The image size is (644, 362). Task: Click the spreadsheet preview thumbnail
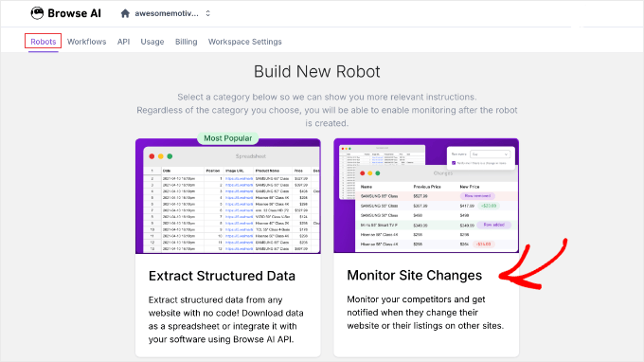[x=228, y=196]
